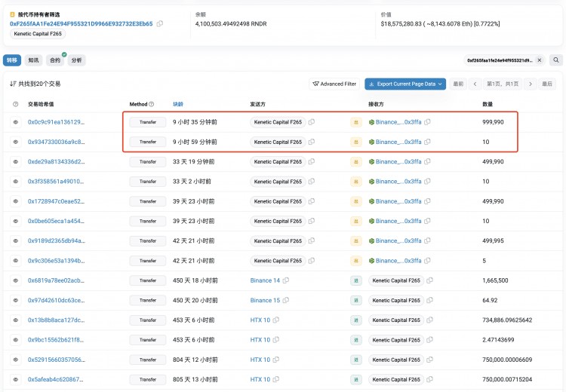The width and height of the screenshot is (566, 392).
Task: Open HTX 10 sender in 804 天 row
Action: point(260,360)
